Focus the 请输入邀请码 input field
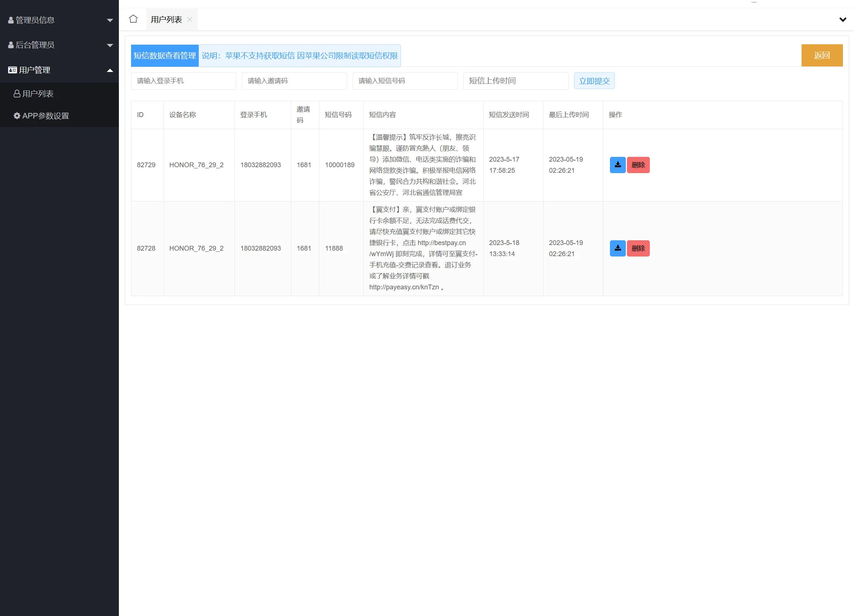854x616 pixels. 294,81
